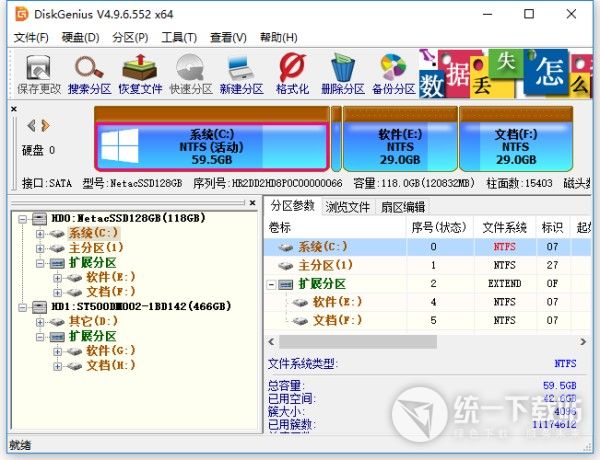Click the Quick Partition (快速分区) icon
The width and height of the screenshot is (600, 460).
(191, 75)
